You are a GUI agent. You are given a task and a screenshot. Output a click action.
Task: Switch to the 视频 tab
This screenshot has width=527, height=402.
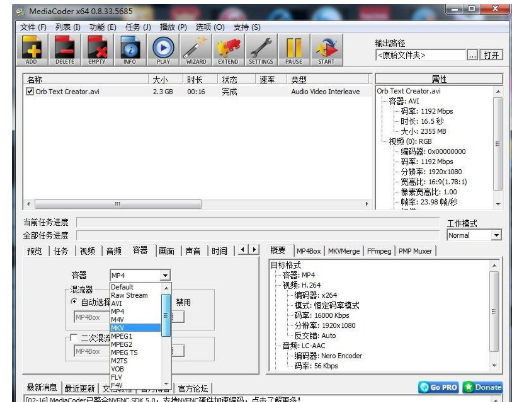[x=87, y=251]
